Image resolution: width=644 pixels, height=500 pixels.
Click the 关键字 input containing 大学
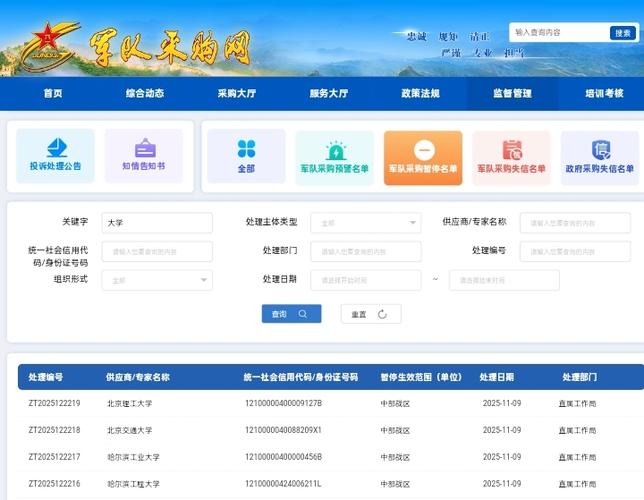click(157, 223)
